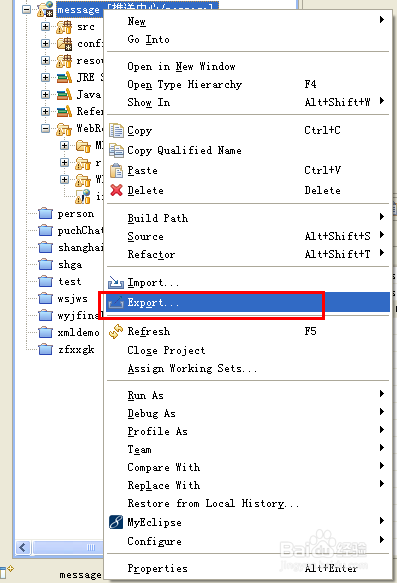
Task: Open the Run As submenu
Action: [248, 395]
